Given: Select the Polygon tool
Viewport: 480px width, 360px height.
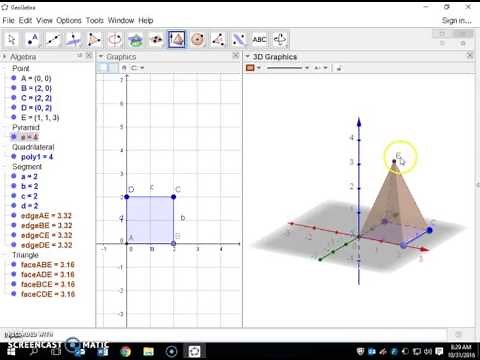Looking at the screenshot, I should click(94, 40).
